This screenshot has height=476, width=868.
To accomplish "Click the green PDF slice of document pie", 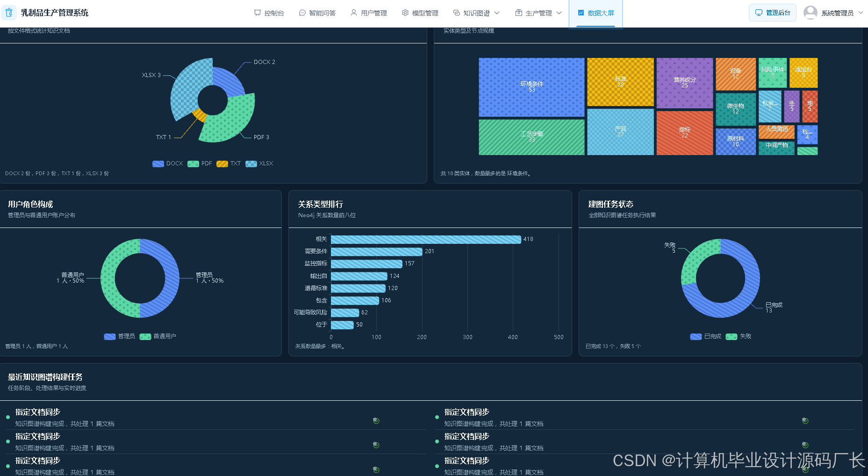I will pos(234,122).
